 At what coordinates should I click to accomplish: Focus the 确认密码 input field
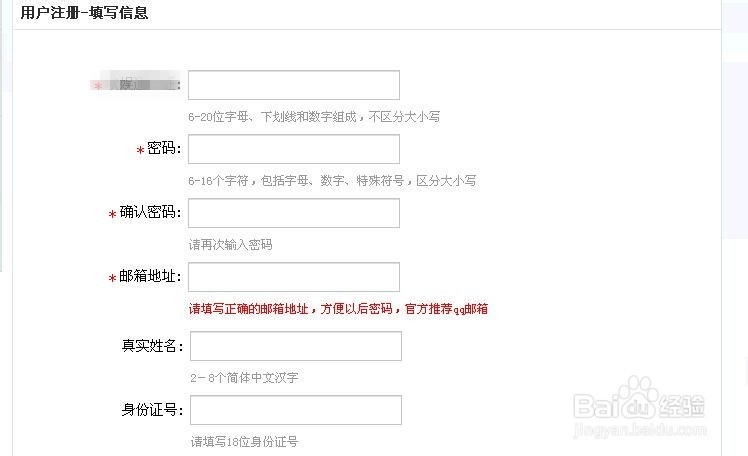click(294, 213)
